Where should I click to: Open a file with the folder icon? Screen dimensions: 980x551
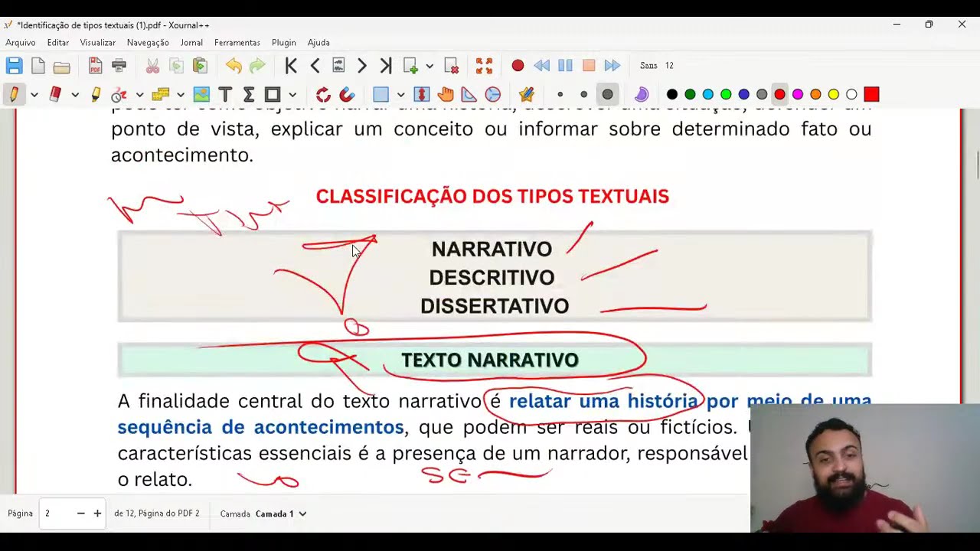click(61, 66)
